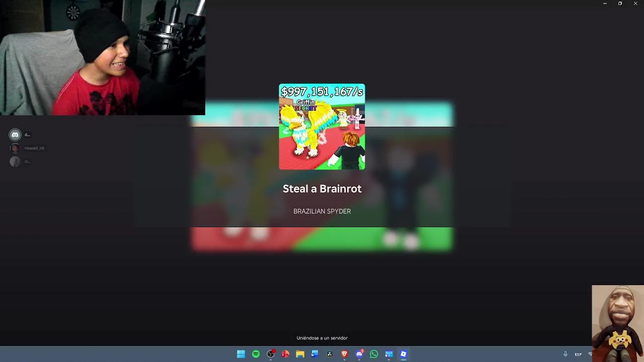This screenshot has height=362, width=644.
Task: Switch to Roblox taskbar icon
Action: coord(404,354)
